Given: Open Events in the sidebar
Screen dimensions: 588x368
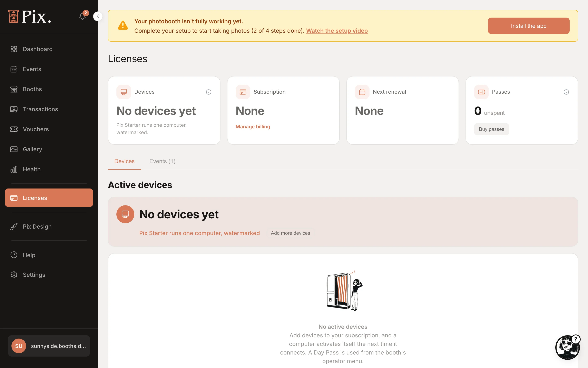Looking at the screenshot, I should coord(49,69).
